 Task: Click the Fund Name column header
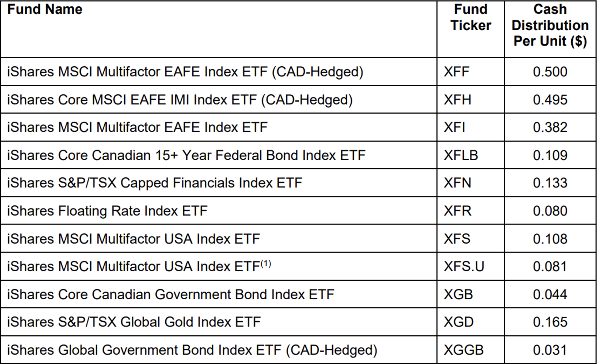[45, 10]
